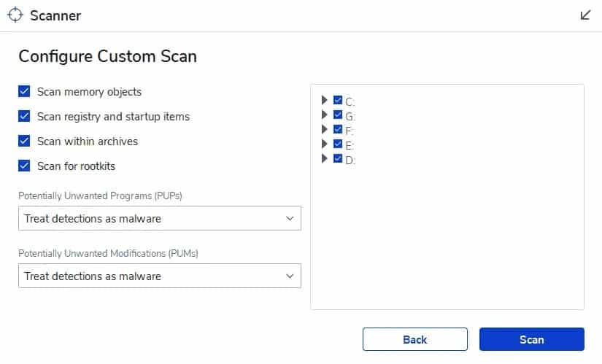Expand the C: drive tree node
Screen dimensions: 602x364
[x=325, y=101]
